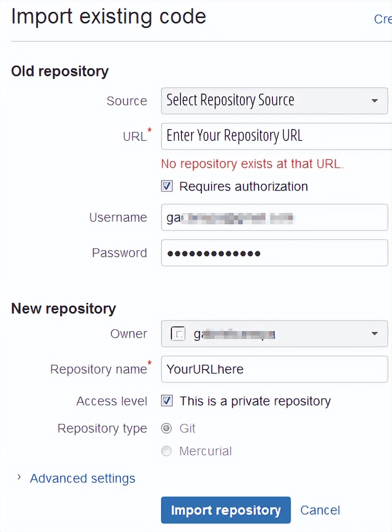
Task: Select the Git repository type
Action: tap(166, 428)
